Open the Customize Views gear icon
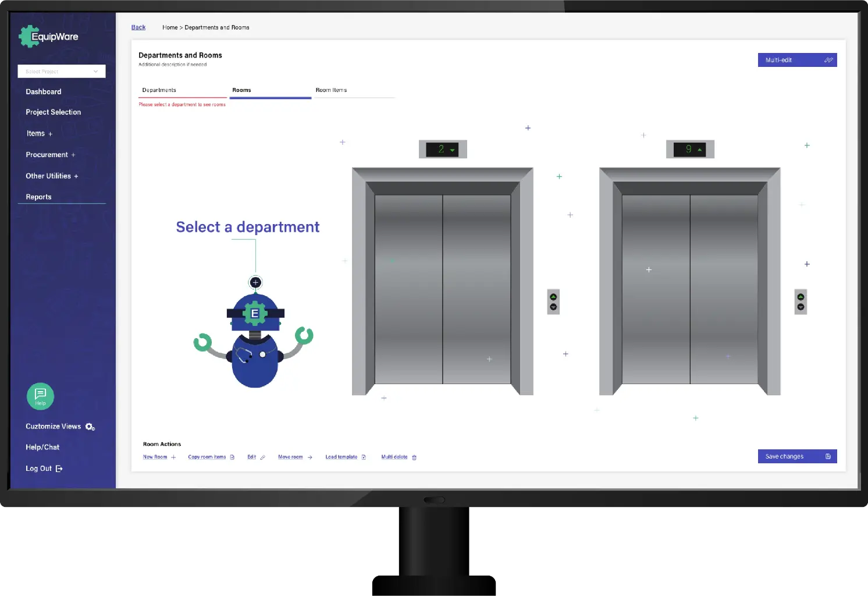The height and width of the screenshot is (596, 868). [90, 427]
